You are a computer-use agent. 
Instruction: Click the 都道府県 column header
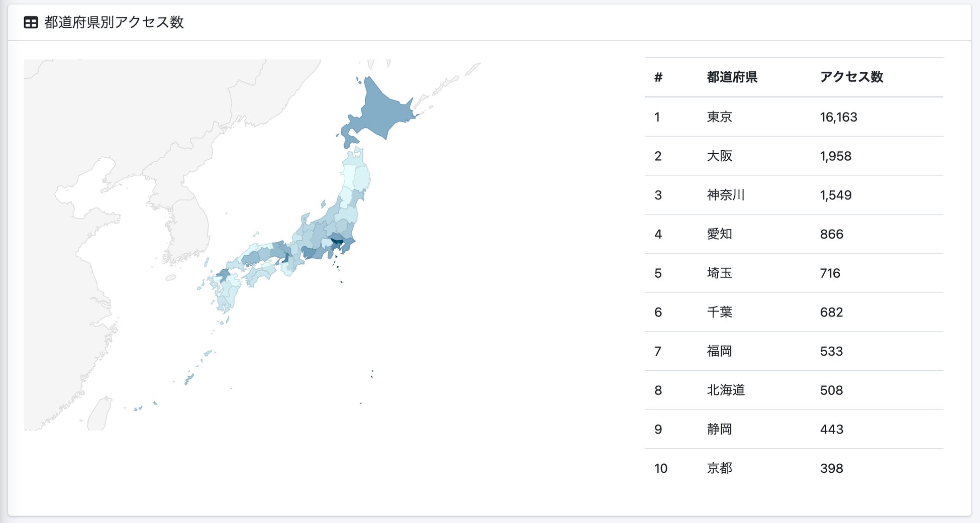point(732,77)
